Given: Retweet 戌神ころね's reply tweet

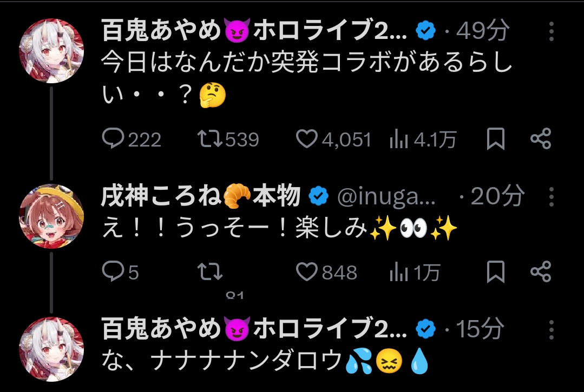Looking at the screenshot, I should [x=210, y=272].
